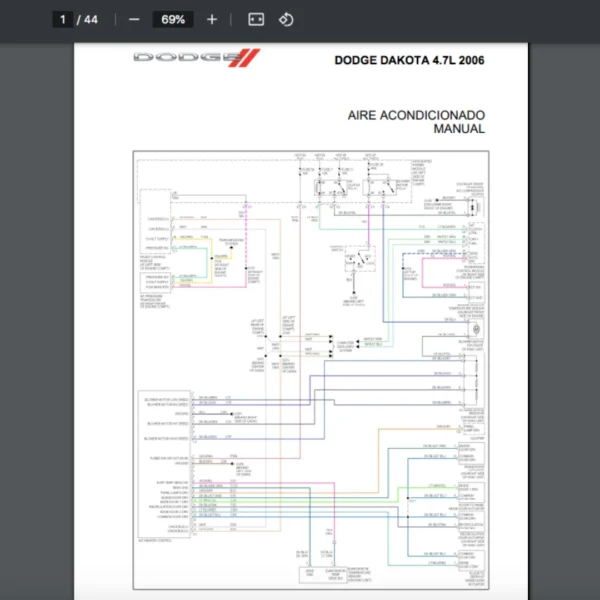Click the Dodge logo in the page header
600x600 pixels.
183,58
